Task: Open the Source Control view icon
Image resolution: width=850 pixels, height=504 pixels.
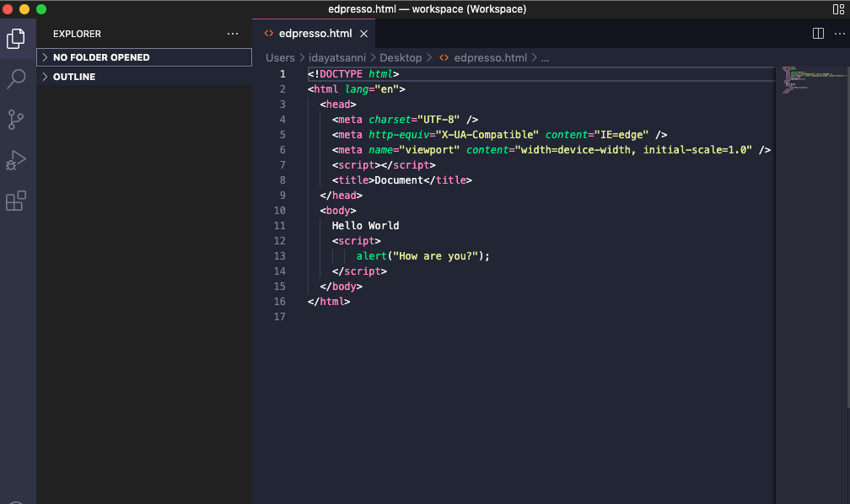Action: [16, 120]
